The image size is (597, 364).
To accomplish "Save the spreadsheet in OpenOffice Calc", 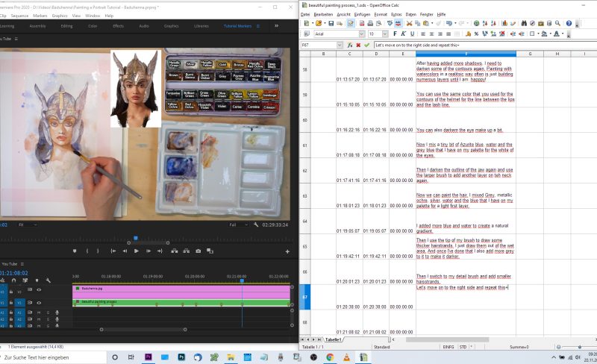I will click(x=331, y=24).
